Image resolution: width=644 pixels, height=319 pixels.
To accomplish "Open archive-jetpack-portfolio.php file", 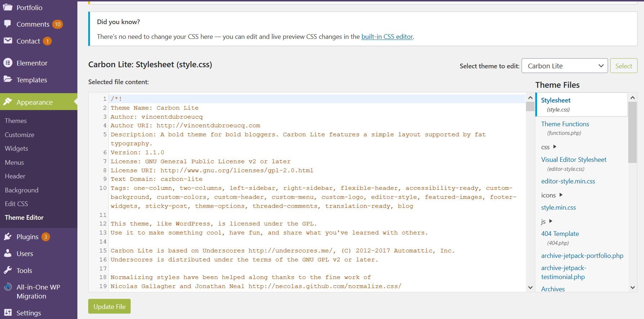I will pos(582,256).
